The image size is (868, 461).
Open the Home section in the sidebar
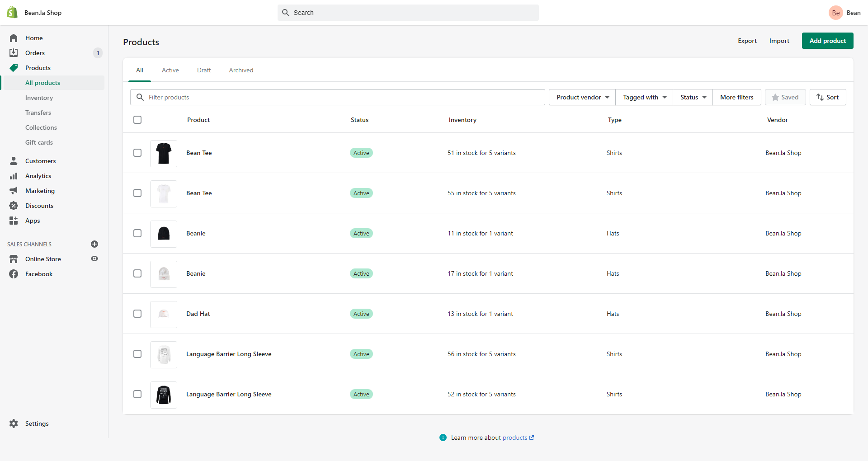[34, 38]
